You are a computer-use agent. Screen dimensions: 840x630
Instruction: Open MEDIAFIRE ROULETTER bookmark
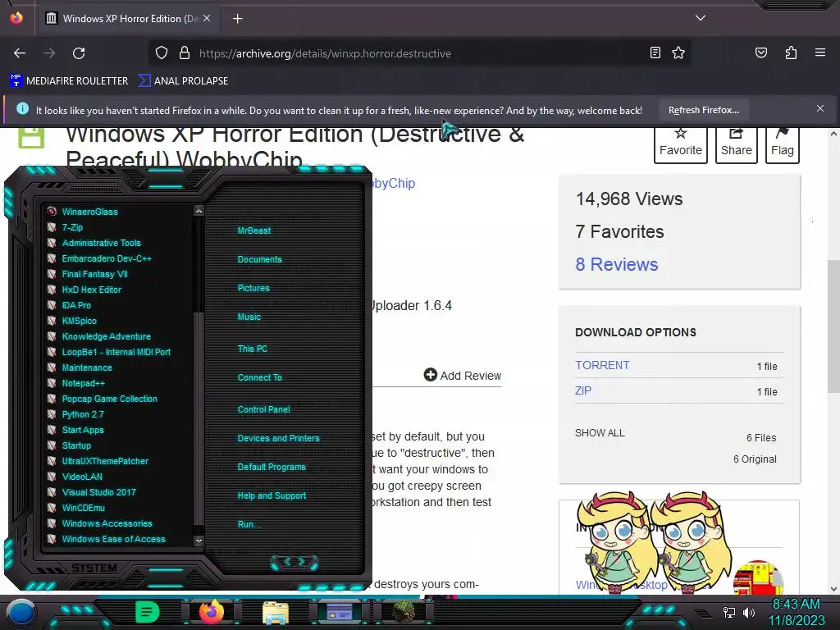click(69, 81)
